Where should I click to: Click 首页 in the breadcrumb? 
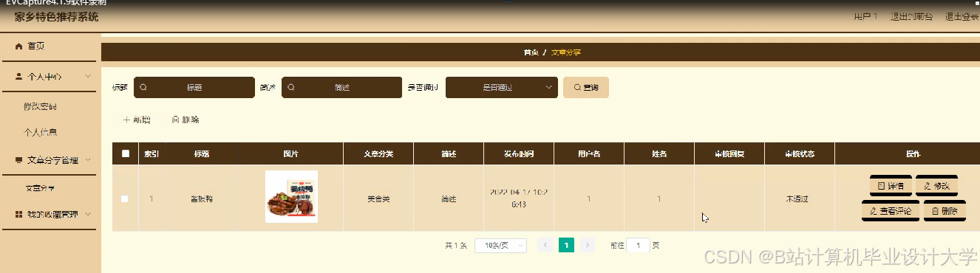(531, 52)
